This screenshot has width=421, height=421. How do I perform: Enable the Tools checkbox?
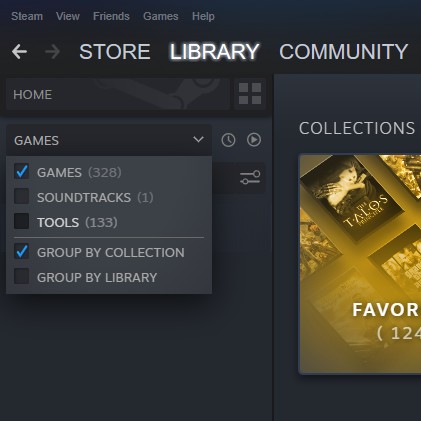coord(22,222)
